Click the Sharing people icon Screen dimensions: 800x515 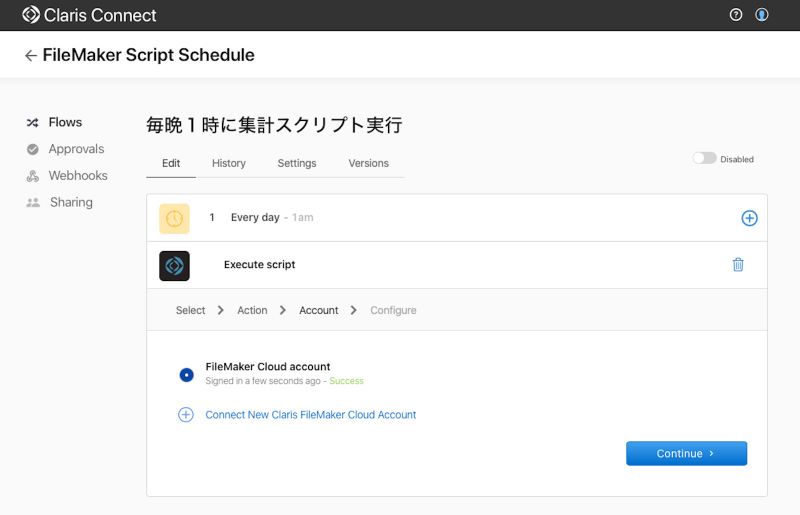[x=33, y=203]
